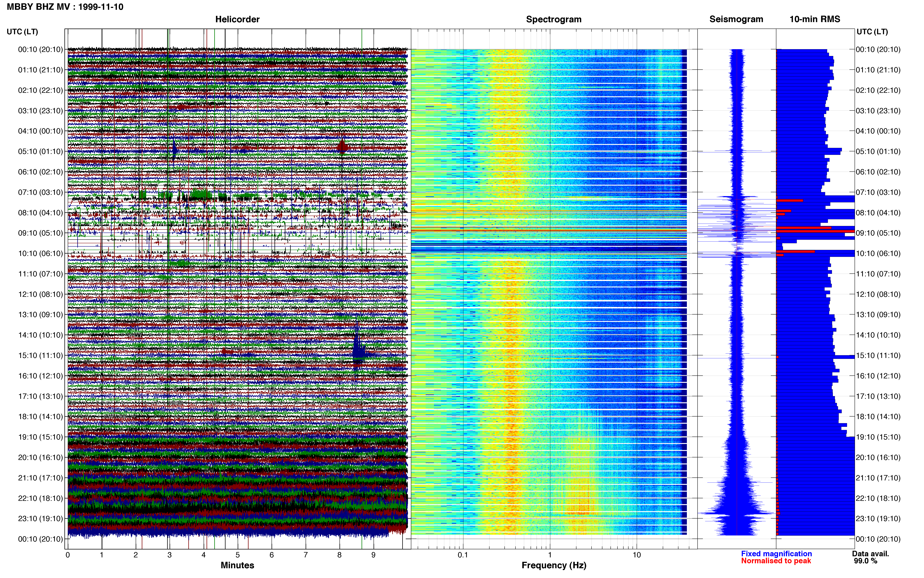Click the left time label '10:10 (06:10)'
The image size is (924, 578).
40,253
